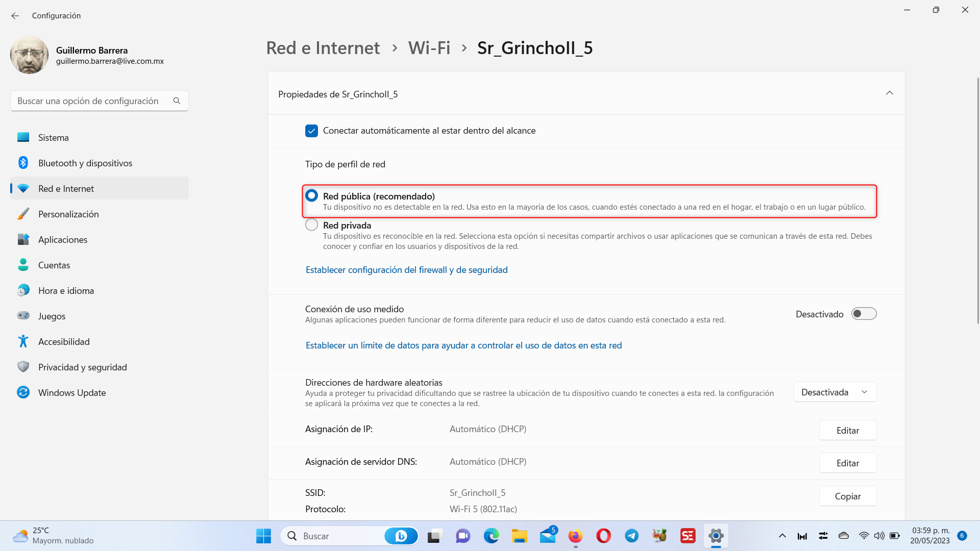Launch Firefox from the taskbar
Screen dimensions: 980x551
coord(575,536)
